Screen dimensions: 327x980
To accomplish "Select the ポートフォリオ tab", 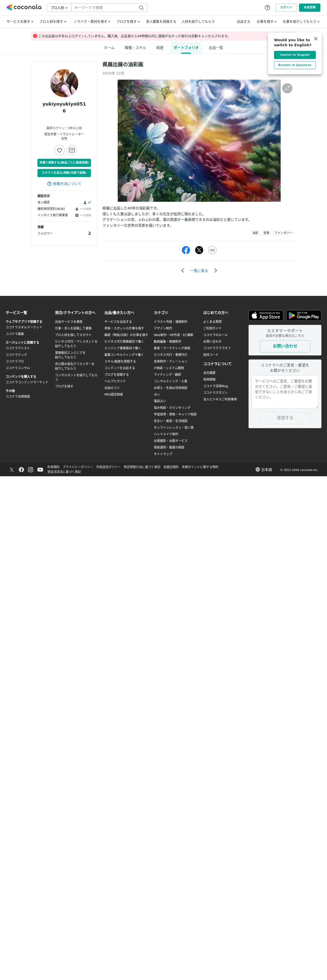I will 186,48.
